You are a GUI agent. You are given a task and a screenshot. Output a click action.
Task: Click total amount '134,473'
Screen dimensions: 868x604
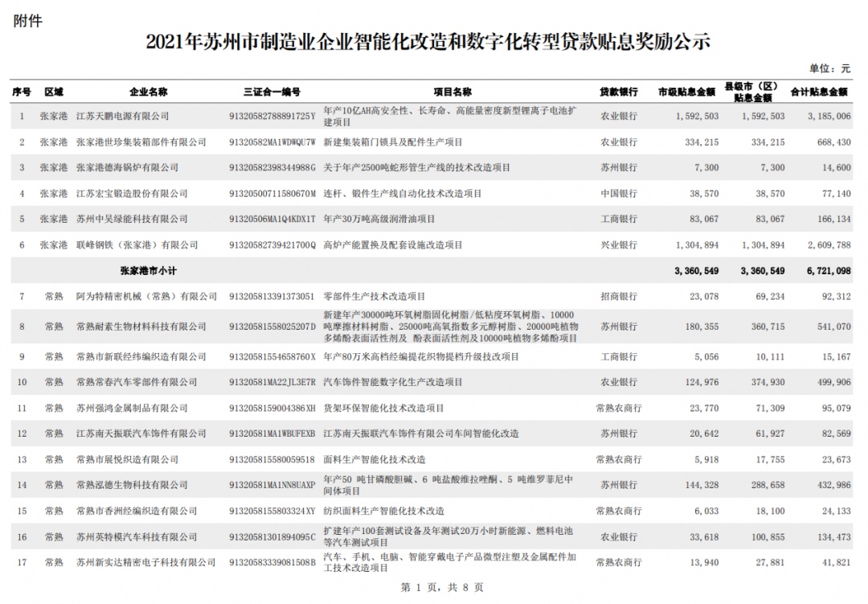tap(833, 537)
